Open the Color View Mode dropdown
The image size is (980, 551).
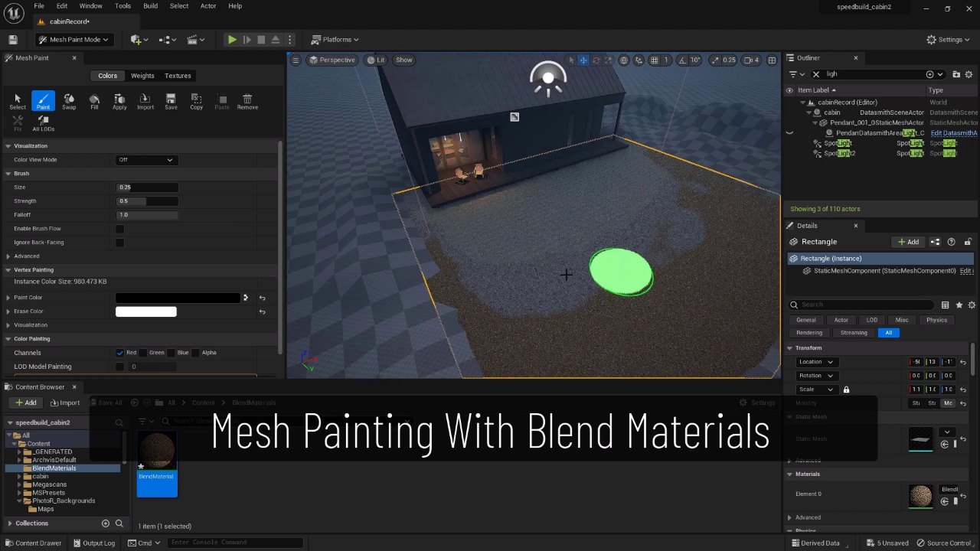pos(145,160)
